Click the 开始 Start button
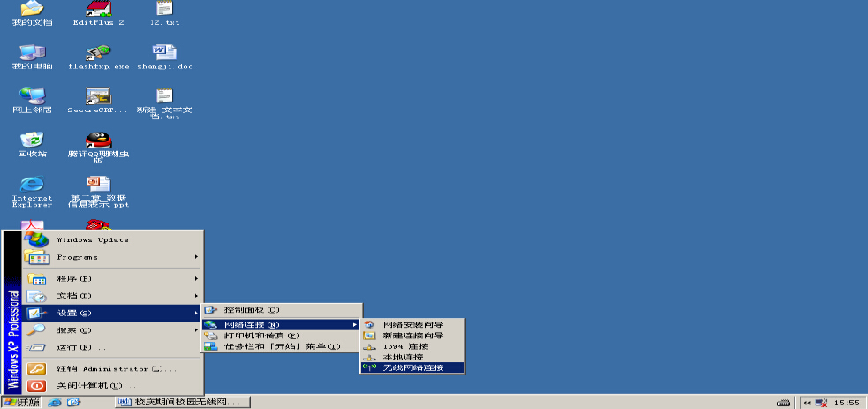 pos(21,403)
